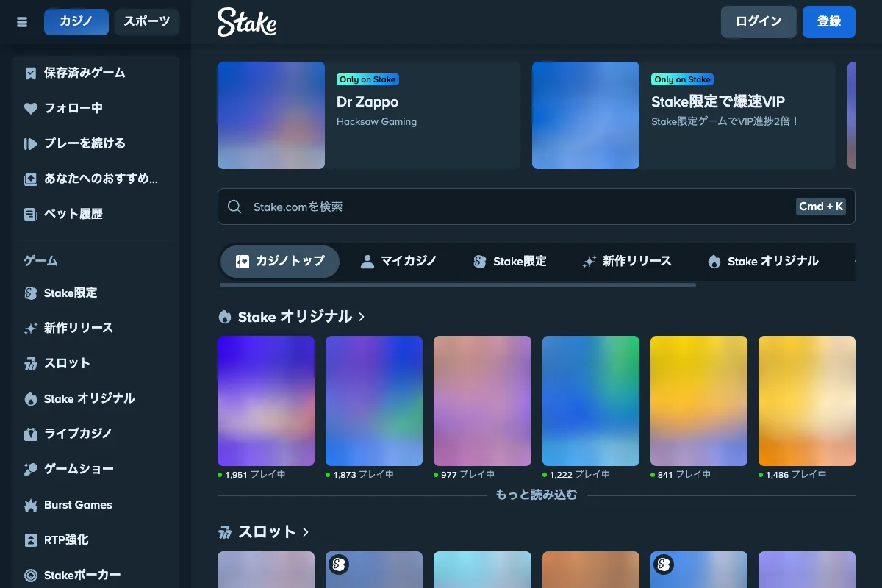
Task: Click the Stake shield icon in sidebar Stake限定
Action: point(30,293)
